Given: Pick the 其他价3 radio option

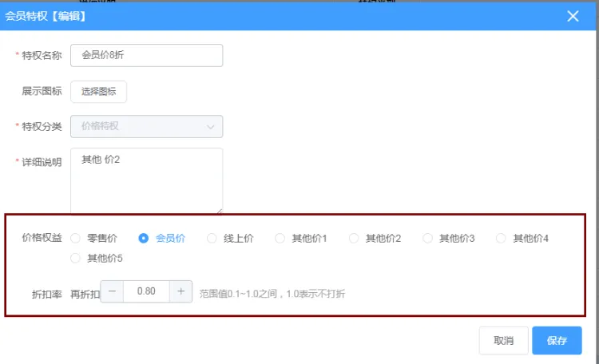Looking at the screenshot, I should tap(428, 238).
